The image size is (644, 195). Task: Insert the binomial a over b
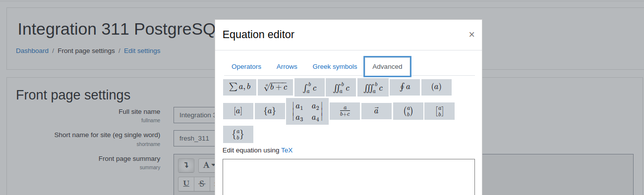408,111
